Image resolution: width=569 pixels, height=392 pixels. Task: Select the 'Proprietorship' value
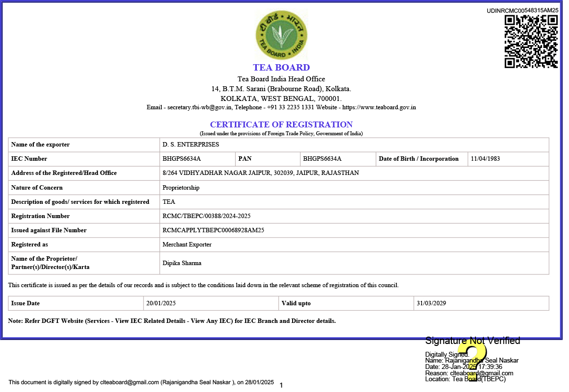tap(181, 188)
